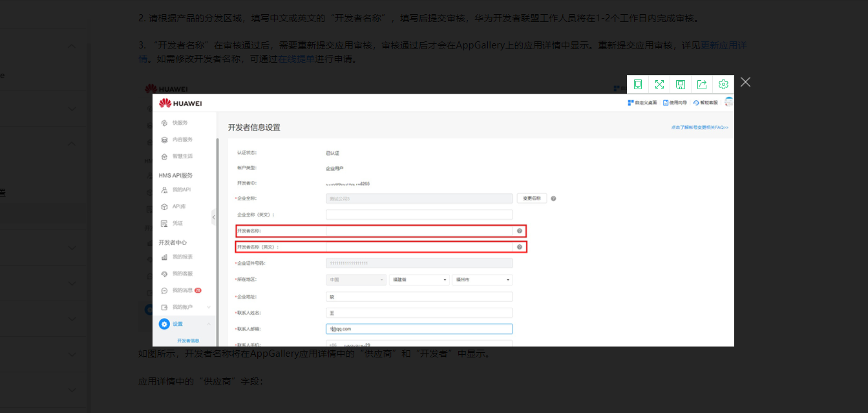
Task: Click the 企业地址 input field
Action: click(x=419, y=297)
